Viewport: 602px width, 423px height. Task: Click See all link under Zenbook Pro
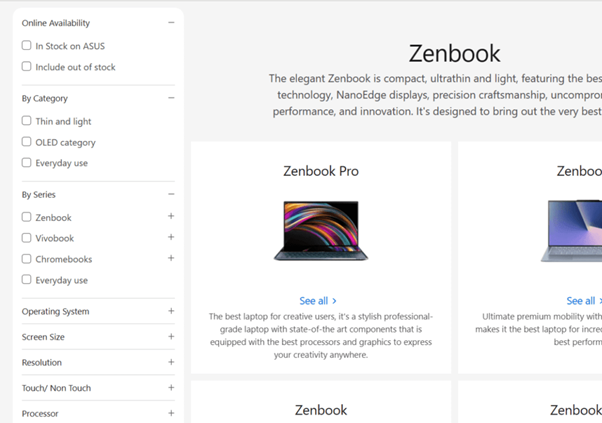click(317, 300)
